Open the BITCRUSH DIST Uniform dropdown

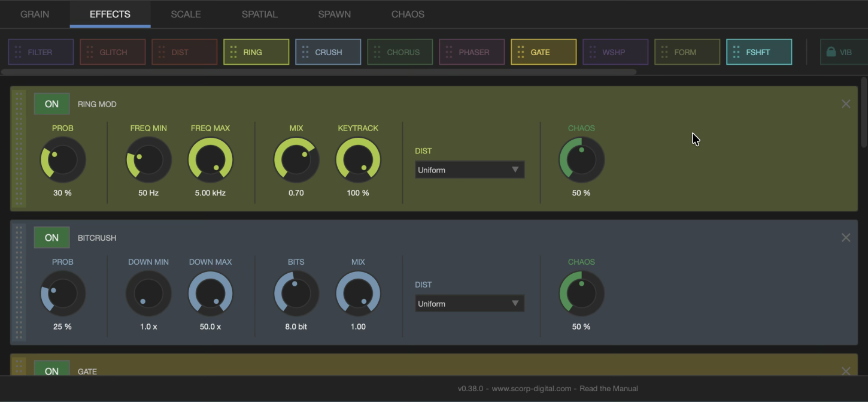click(x=469, y=303)
